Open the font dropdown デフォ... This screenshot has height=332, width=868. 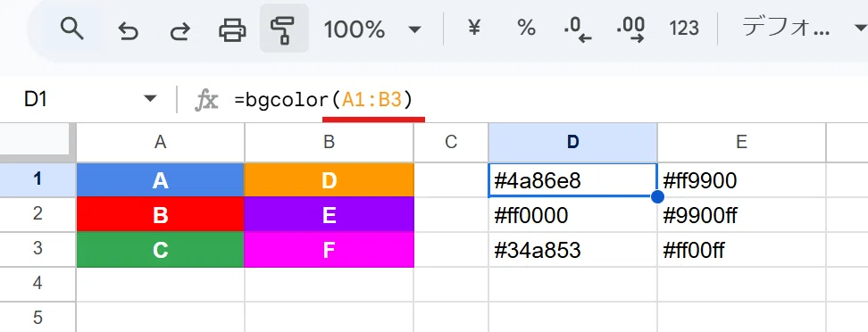tap(799, 28)
